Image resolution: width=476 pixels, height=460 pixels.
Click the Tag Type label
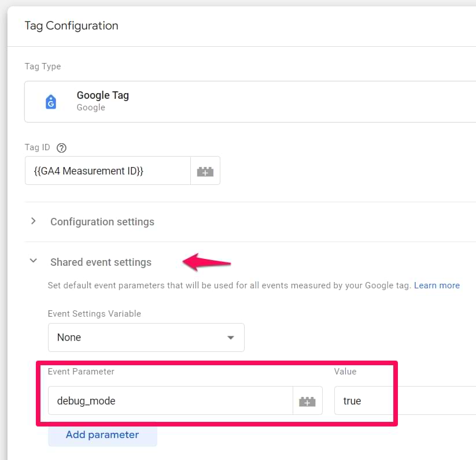click(42, 66)
